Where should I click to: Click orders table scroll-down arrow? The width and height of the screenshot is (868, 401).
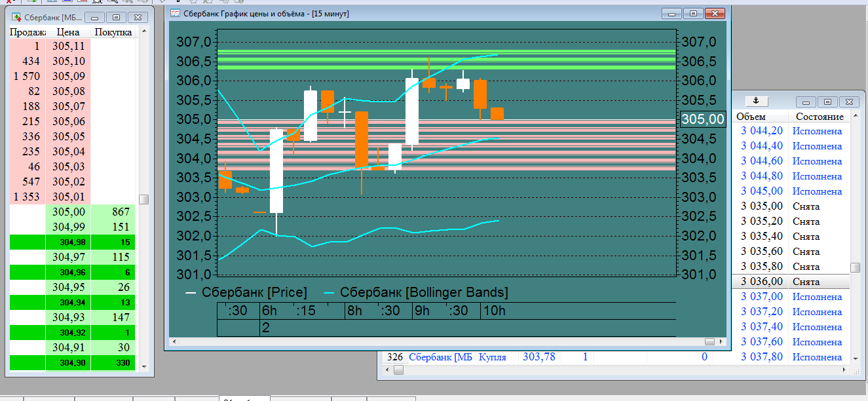[855, 358]
